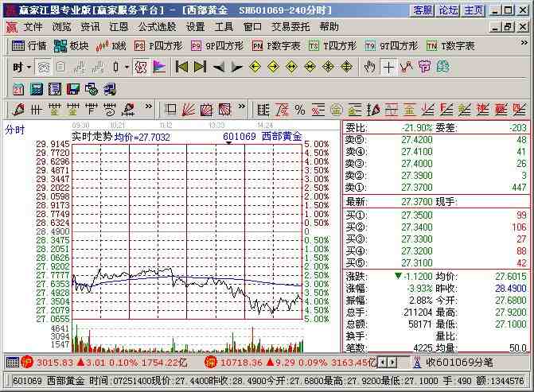Toggle the crosshair cursor button
The width and height of the screenshot is (534, 392).
pos(388,67)
